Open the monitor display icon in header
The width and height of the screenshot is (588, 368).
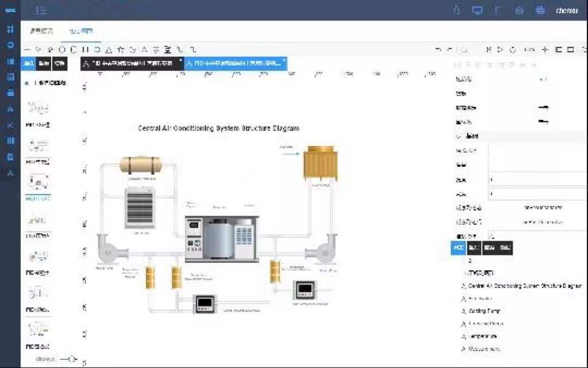coord(477,10)
